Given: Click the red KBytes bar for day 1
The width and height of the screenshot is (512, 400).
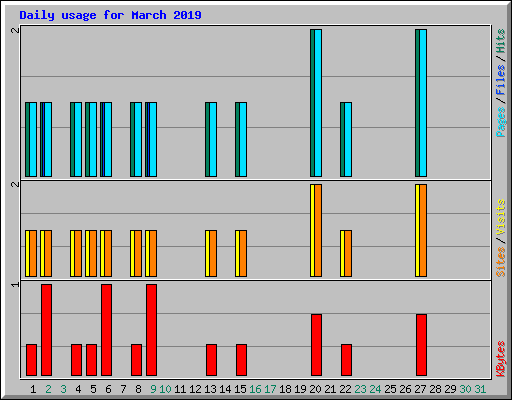Looking at the screenshot, I should [31, 360].
